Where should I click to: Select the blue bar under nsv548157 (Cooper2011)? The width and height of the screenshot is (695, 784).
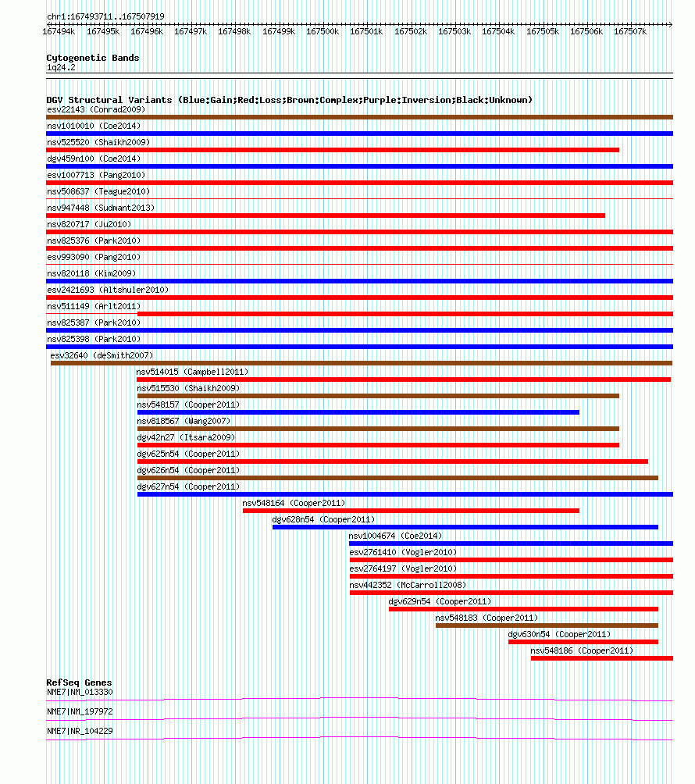[358, 412]
